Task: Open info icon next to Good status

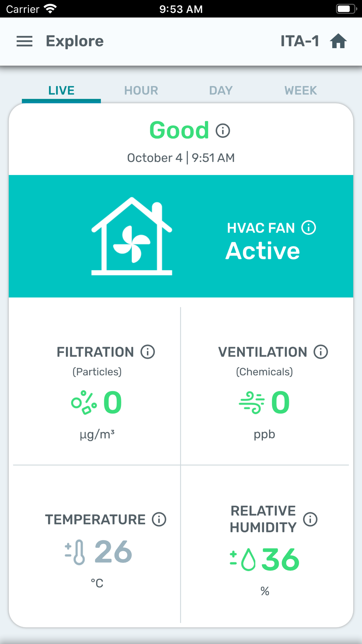Action: point(223,131)
